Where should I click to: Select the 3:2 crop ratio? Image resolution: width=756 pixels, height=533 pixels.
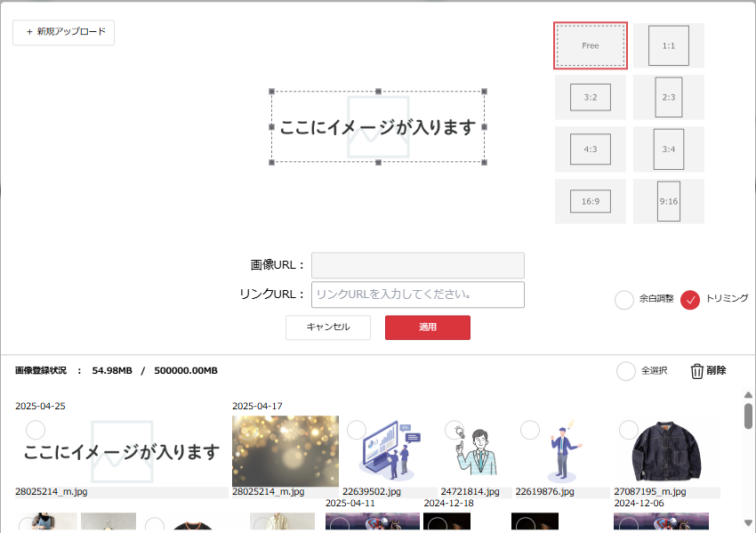pyautogui.click(x=591, y=97)
